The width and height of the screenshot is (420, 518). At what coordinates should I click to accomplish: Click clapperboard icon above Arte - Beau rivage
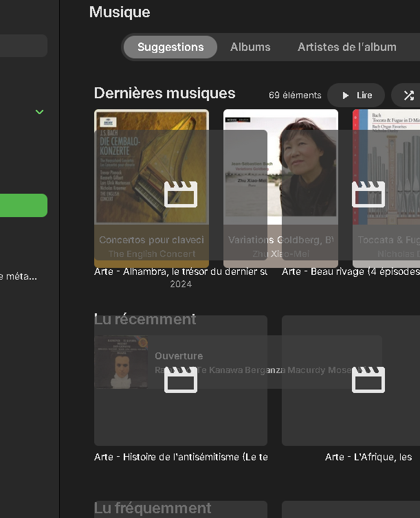368,194
